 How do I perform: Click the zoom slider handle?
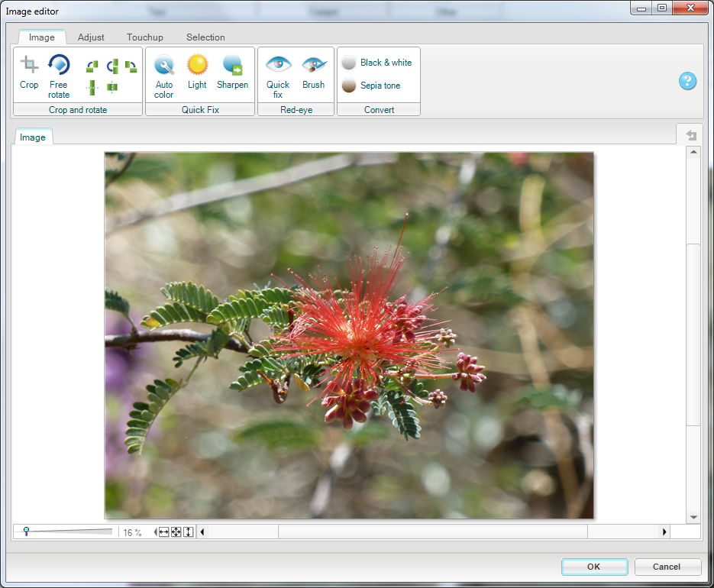[x=27, y=531]
